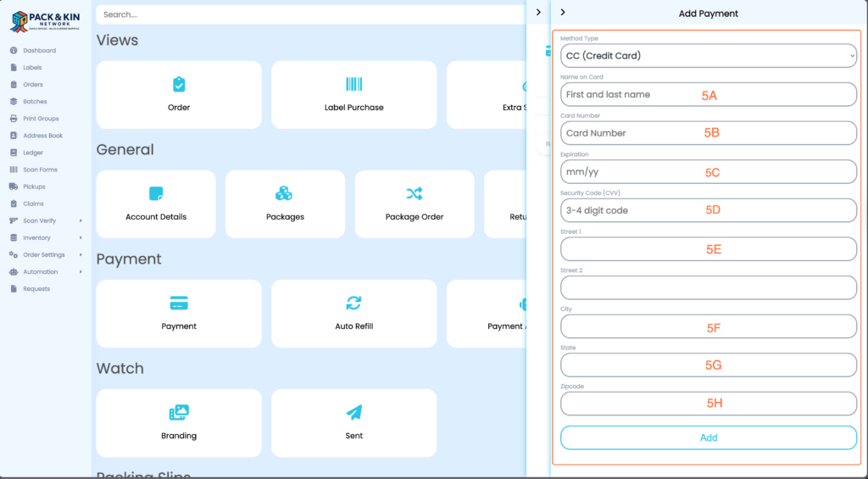Open the Order view card
This screenshot has height=479, width=868.
click(179, 95)
